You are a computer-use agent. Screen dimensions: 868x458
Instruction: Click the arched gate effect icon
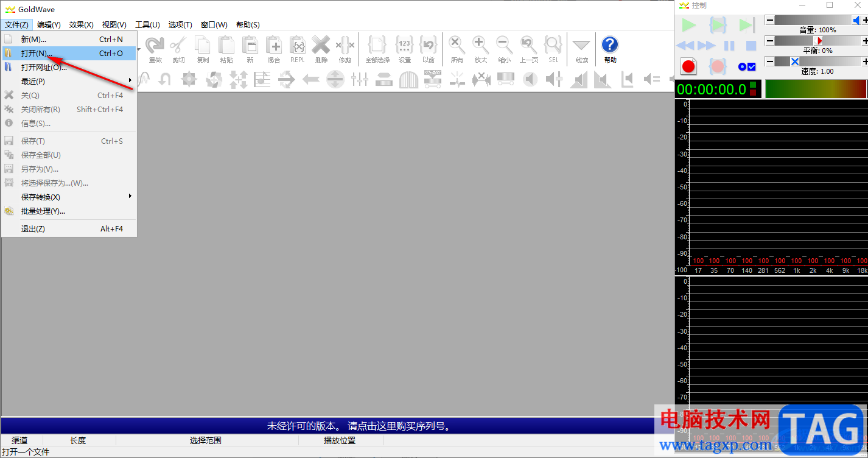pyautogui.click(x=408, y=79)
